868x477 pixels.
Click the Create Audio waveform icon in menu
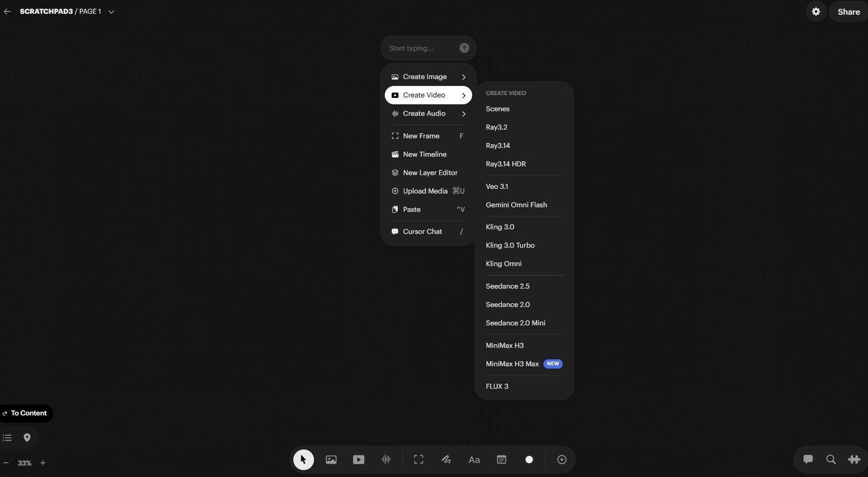pos(395,114)
